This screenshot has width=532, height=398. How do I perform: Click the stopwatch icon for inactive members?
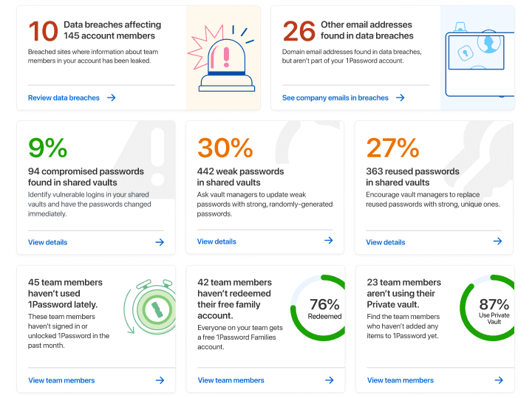pyautogui.click(x=149, y=308)
